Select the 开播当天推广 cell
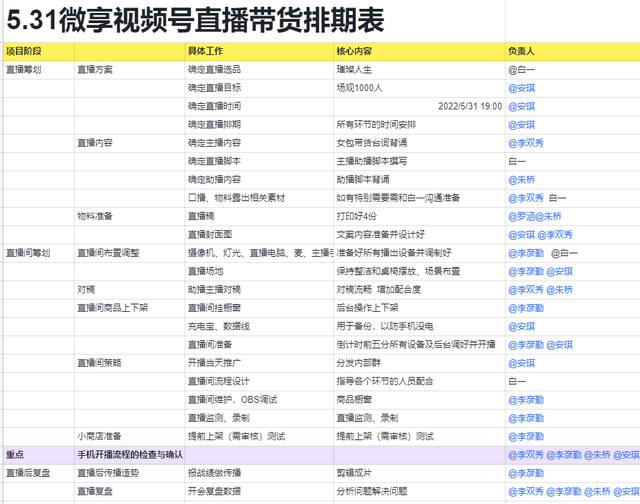This screenshot has width=640, height=504. [x=259, y=363]
